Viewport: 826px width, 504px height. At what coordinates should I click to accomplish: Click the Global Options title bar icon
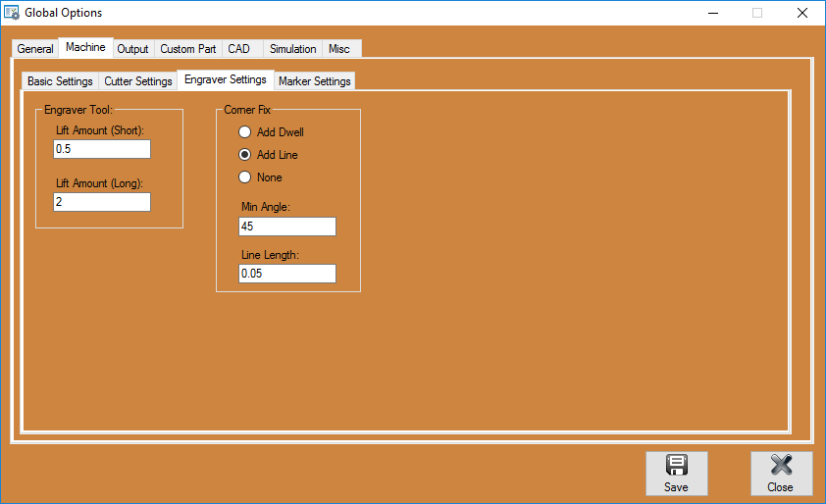tap(12, 13)
